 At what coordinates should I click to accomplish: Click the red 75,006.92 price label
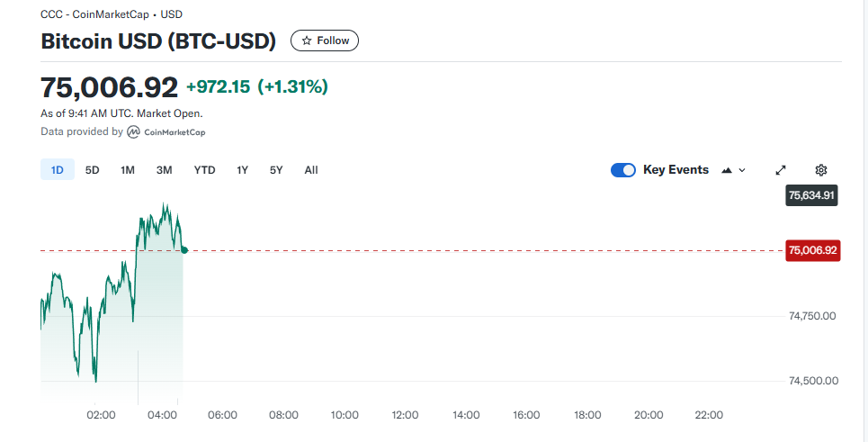click(x=812, y=250)
